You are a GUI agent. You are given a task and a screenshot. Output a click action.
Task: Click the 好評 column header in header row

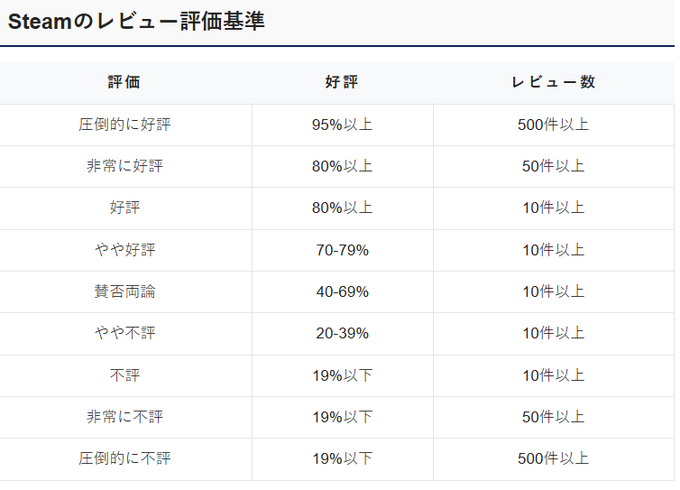tap(342, 83)
